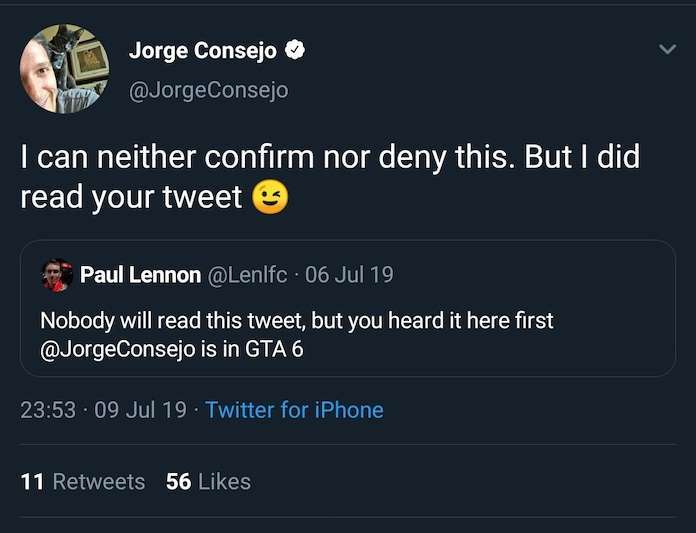Click the winking face emoji
Screen dimensions: 696x533
270,197
